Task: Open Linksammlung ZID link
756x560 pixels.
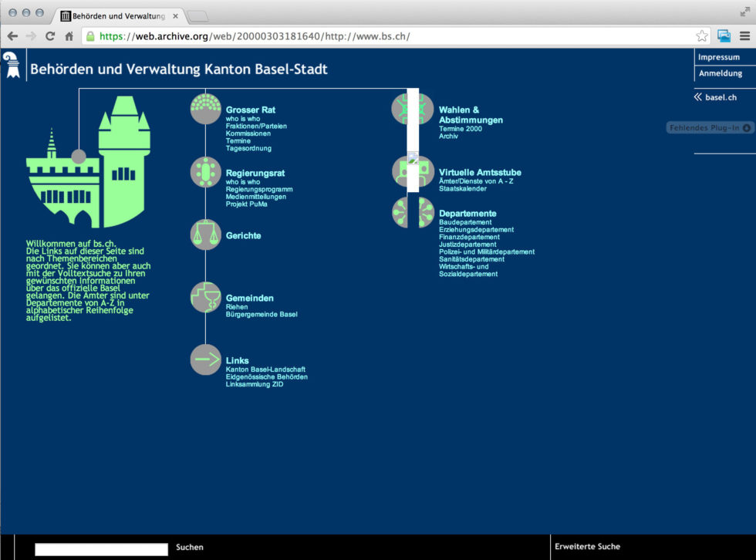Action: point(255,385)
